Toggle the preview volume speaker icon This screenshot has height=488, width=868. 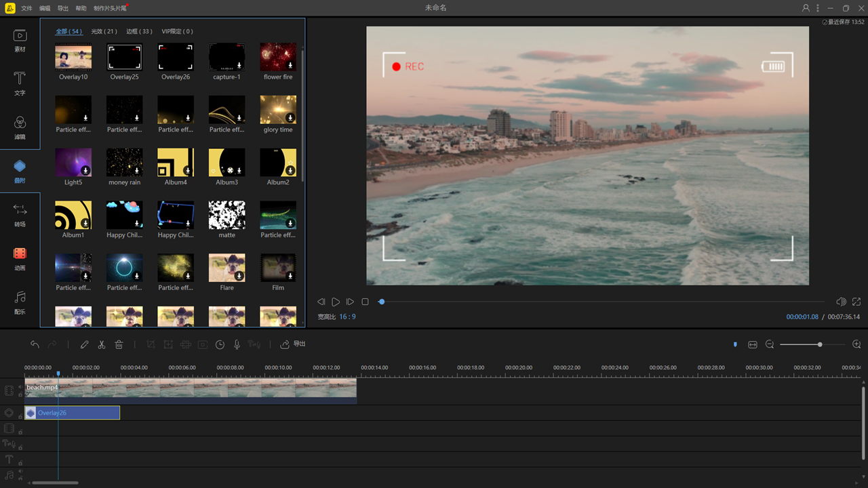pyautogui.click(x=841, y=302)
